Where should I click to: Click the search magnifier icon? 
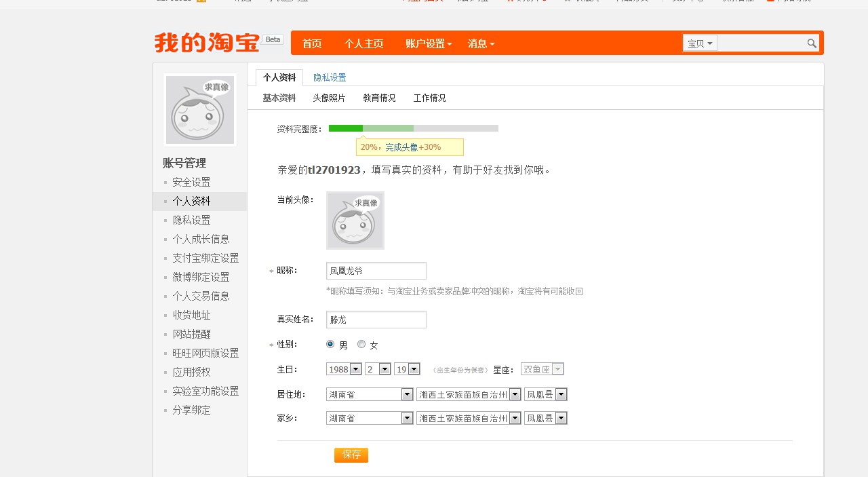tap(812, 43)
